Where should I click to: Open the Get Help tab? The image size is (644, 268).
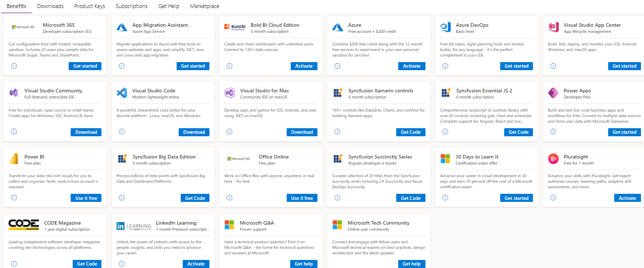click(169, 6)
